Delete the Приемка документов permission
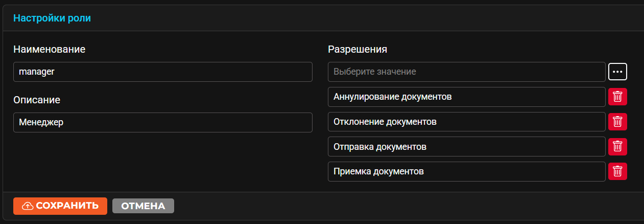Image resolution: width=644 pixels, height=224 pixels. (617, 171)
